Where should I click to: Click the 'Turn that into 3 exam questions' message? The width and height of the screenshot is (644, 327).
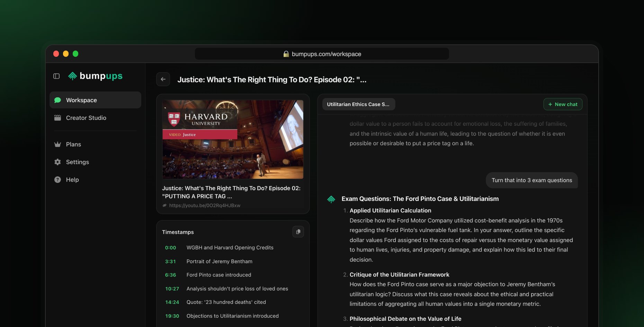[x=532, y=180]
